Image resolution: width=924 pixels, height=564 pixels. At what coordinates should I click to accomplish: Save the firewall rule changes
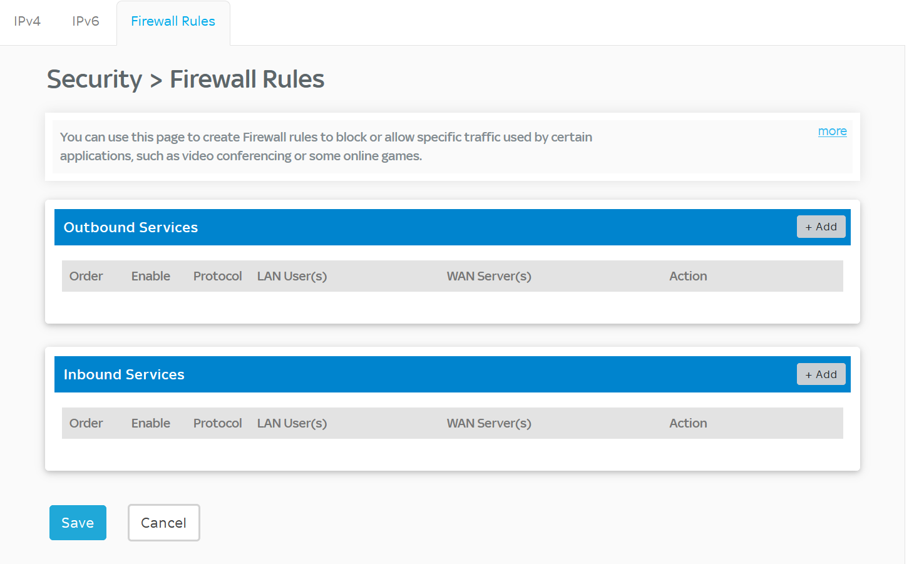click(x=78, y=523)
